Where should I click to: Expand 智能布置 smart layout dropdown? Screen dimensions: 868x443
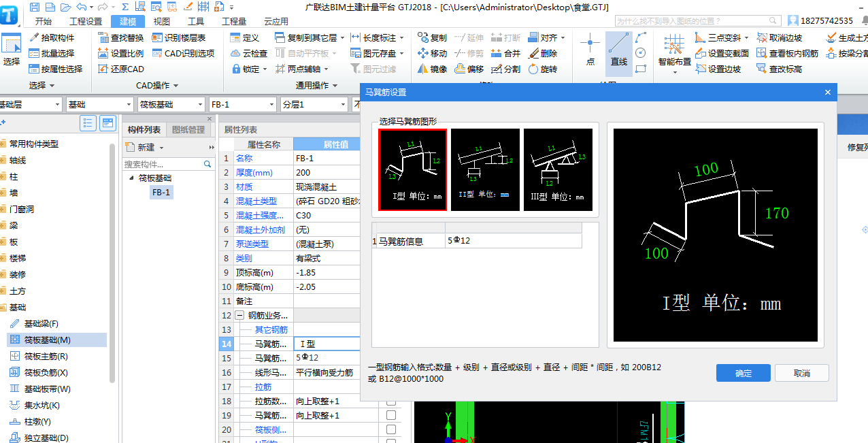point(675,71)
